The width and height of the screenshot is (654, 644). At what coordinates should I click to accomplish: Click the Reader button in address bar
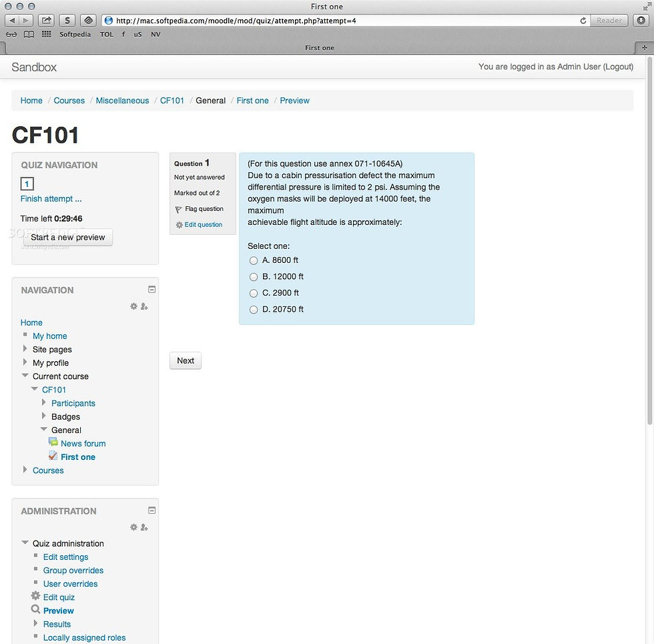pyautogui.click(x=609, y=21)
